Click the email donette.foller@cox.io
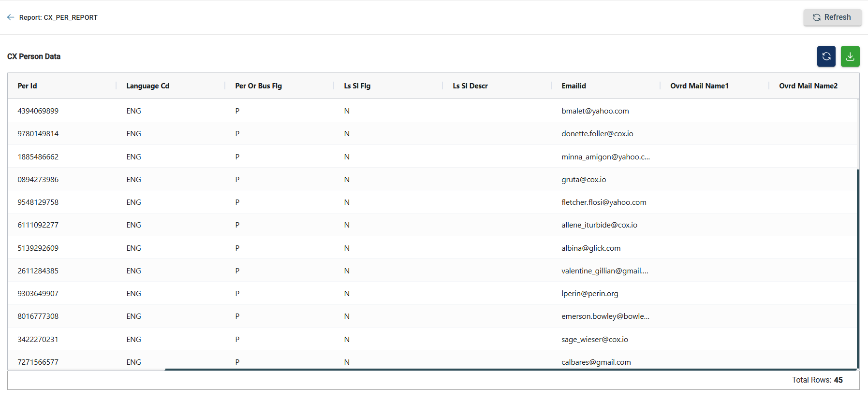Image resolution: width=868 pixels, height=414 pixels. click(597, 134)
